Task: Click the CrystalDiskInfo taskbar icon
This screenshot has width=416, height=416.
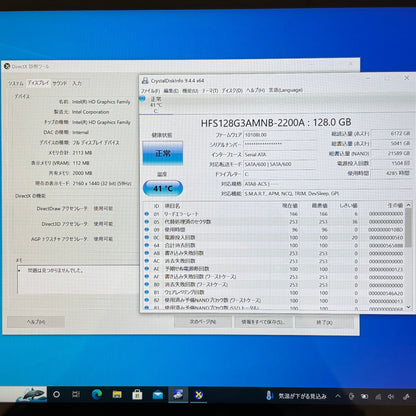Action: click(x=178, y=395)
